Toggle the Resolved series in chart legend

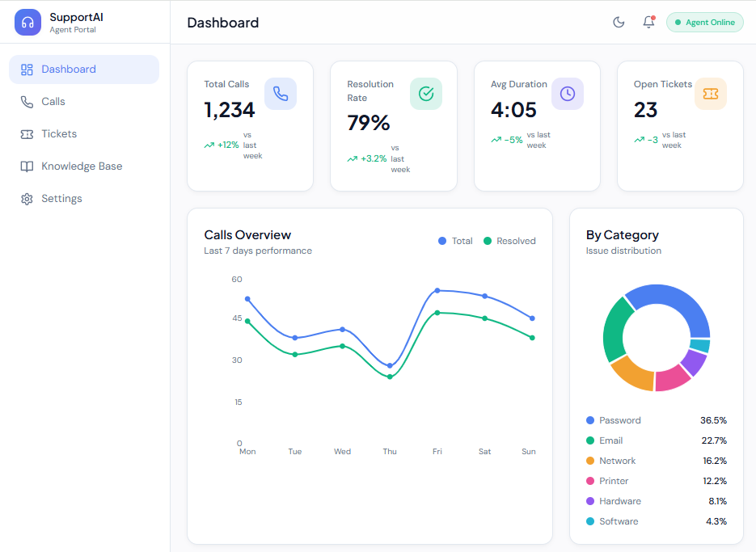[509, 241]
